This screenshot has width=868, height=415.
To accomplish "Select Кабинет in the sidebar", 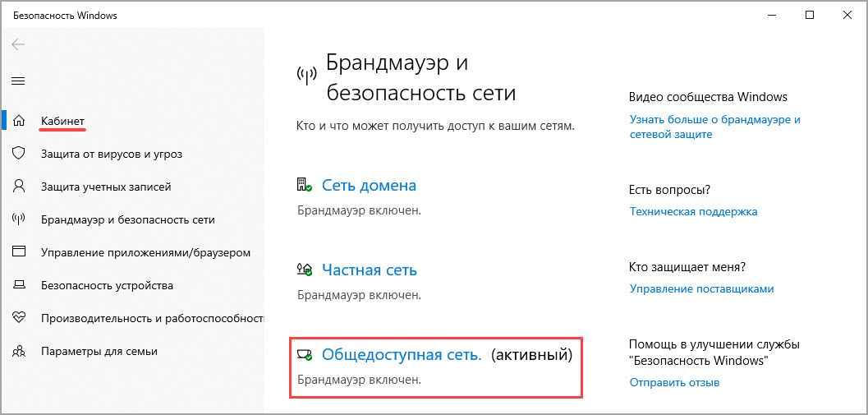I will 62,121.
